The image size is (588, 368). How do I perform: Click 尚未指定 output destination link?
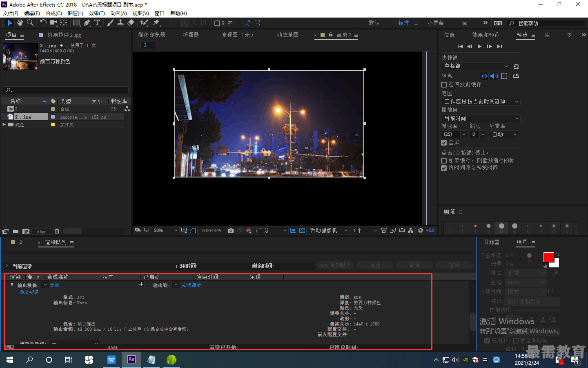coord(192,285)
